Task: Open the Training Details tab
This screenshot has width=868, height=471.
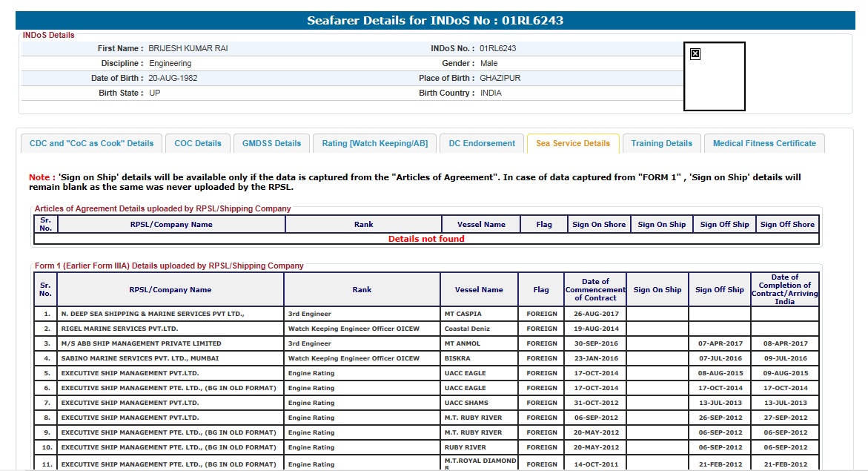Action: point(661,144)
